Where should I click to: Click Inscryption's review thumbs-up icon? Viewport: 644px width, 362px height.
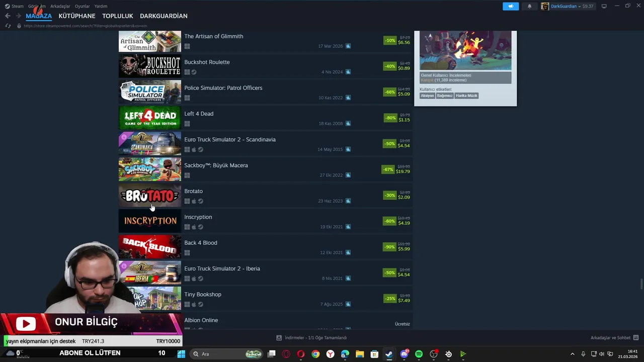click(348, 227)
